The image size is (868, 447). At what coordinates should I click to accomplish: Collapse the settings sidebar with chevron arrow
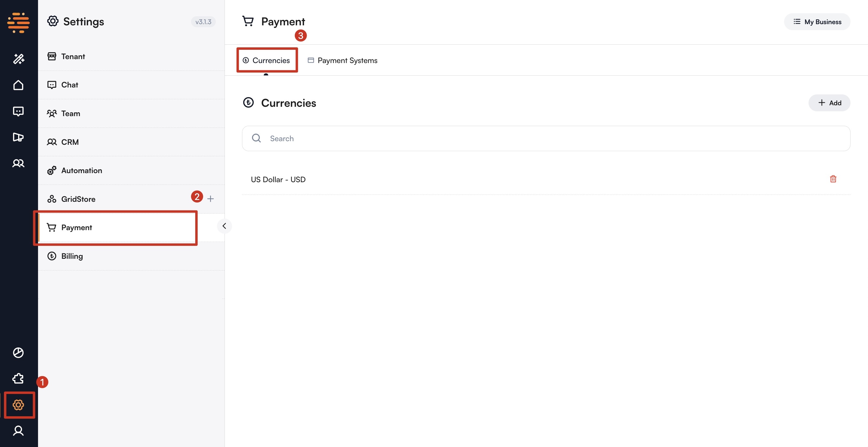point(224,226)
